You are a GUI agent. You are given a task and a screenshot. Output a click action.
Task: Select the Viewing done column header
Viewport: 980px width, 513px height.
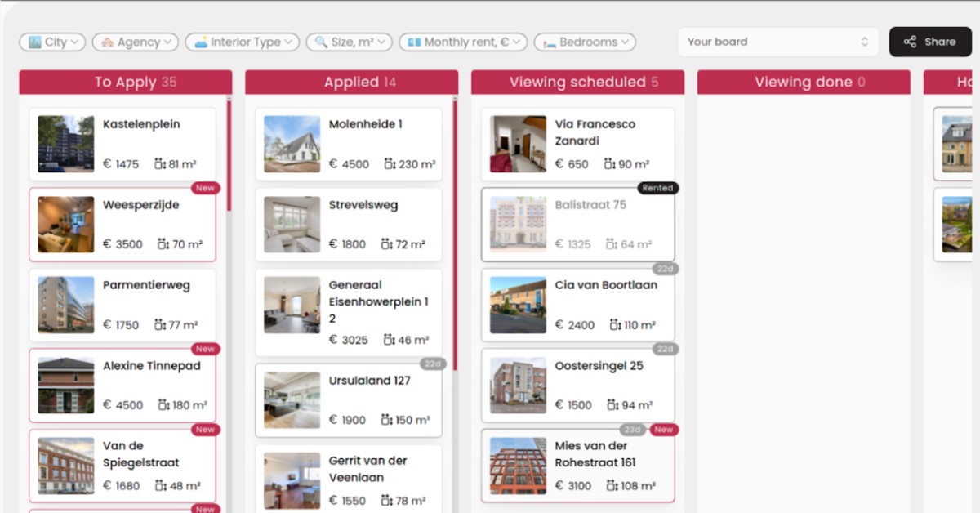804,82
